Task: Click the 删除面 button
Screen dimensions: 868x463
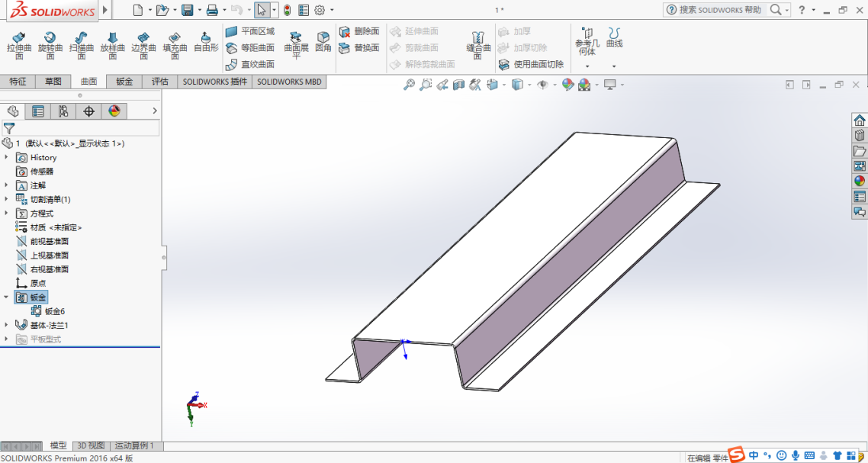Action: pos(359,31)
